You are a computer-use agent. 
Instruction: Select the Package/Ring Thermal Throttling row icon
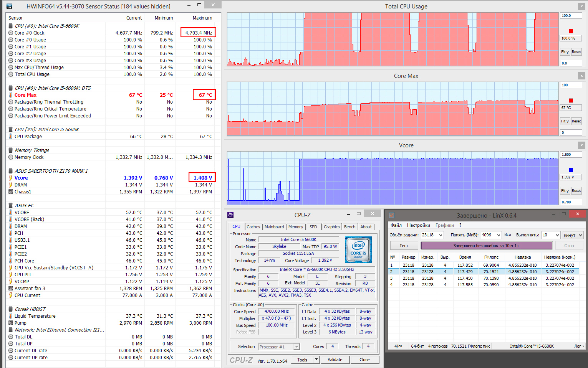click(11, 102)
